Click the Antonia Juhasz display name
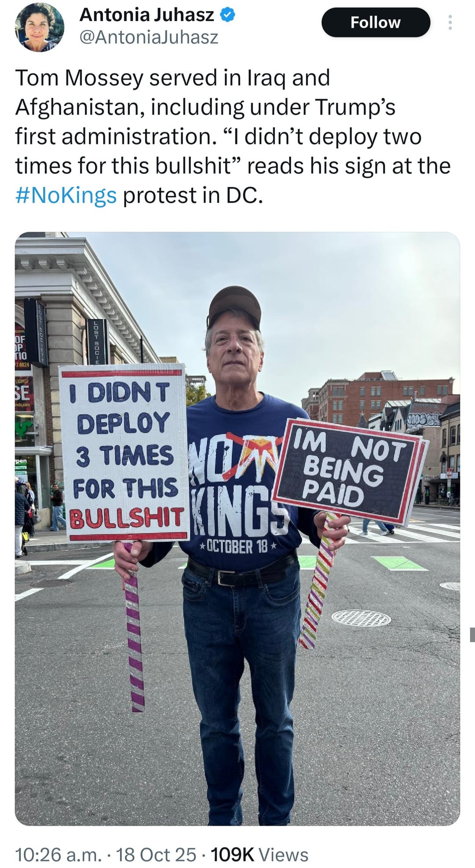The height and width of the screenshot is (868, 475). click(146, 15)
